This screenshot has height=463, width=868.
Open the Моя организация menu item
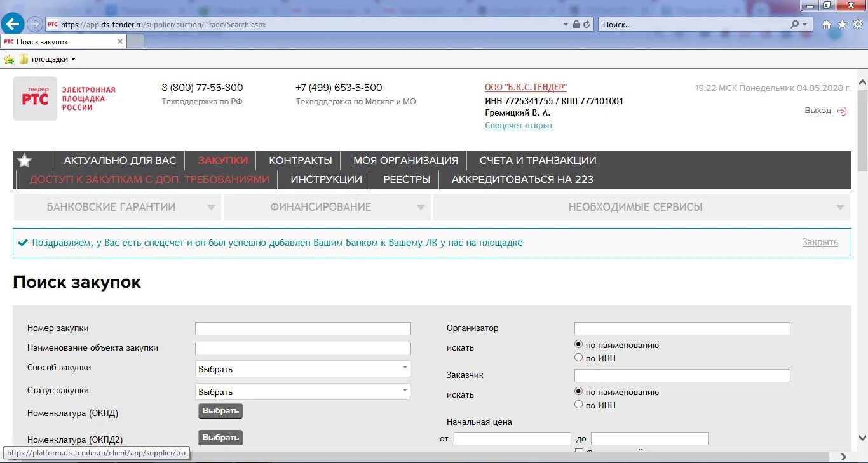405,161
